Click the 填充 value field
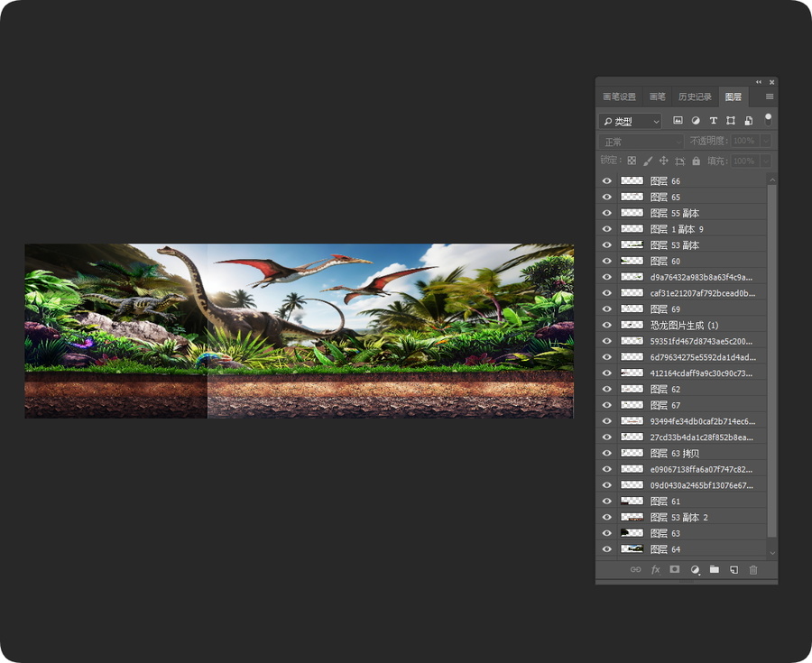Screen dimensions: 812x663 click(x=745, y=161)
